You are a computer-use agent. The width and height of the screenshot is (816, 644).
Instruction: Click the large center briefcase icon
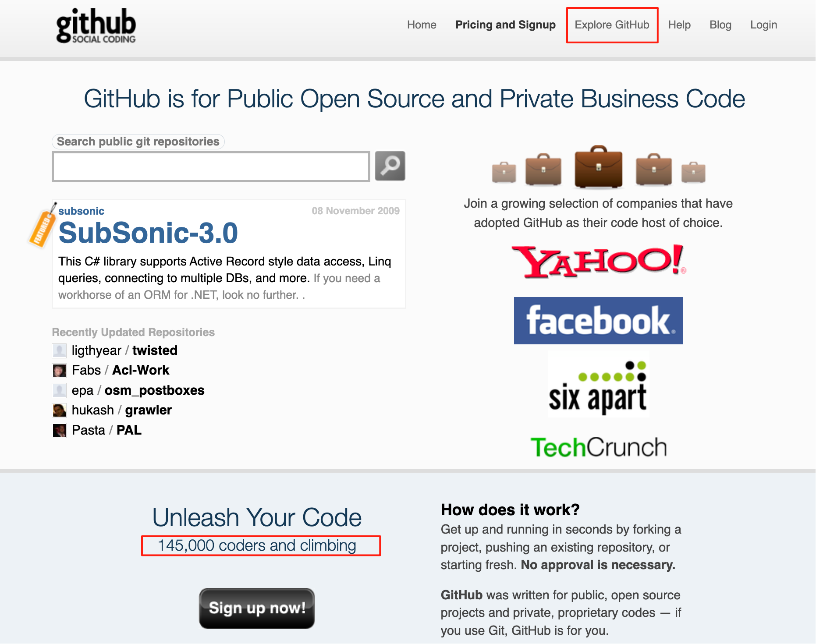pos(598,166)
